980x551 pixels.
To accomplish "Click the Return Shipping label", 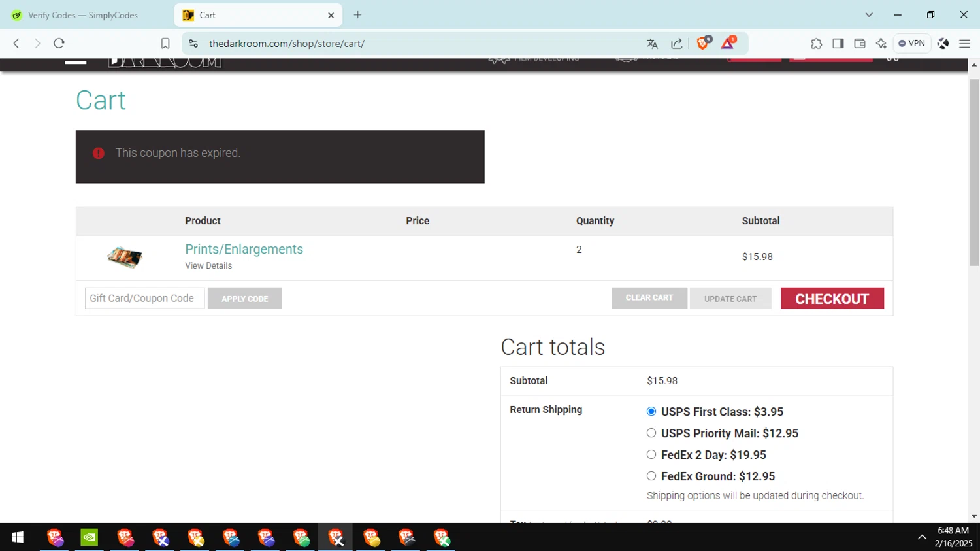I will [546, 410].
